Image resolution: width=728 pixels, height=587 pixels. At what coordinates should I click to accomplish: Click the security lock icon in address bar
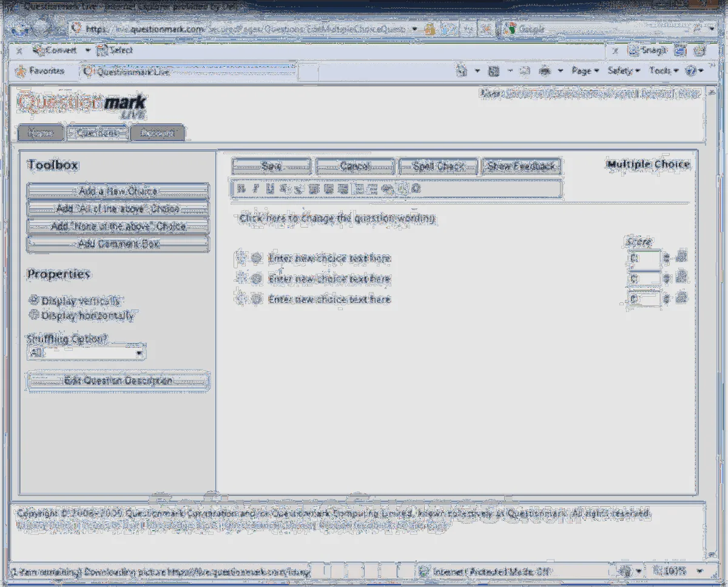(430, 29)
